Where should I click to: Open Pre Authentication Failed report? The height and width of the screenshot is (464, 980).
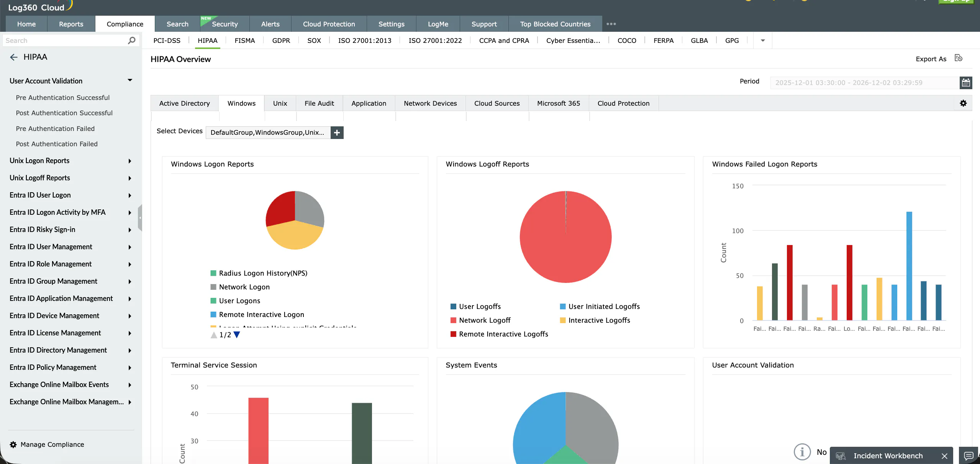(55, 129)
